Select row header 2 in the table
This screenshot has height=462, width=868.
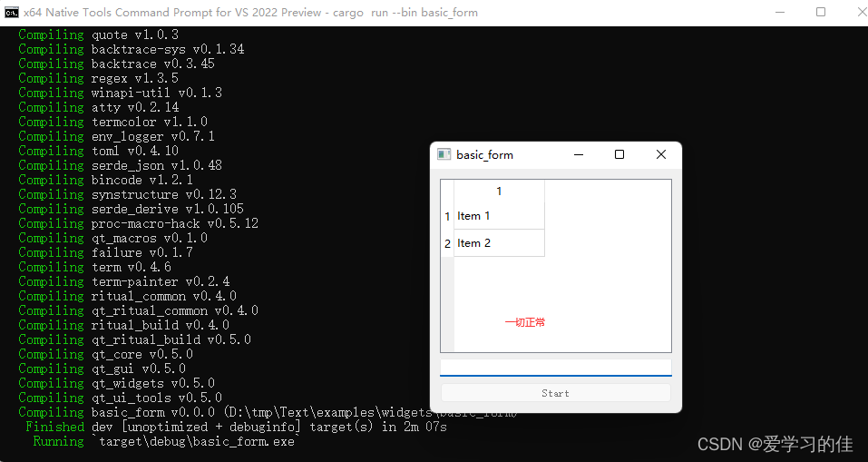(447, 243)
